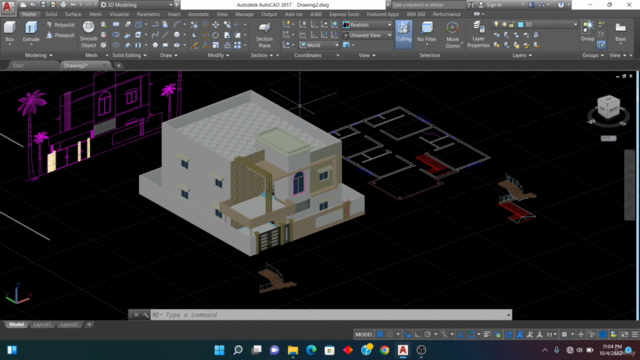Select the Line tool in Draw panel

(165, 35)
